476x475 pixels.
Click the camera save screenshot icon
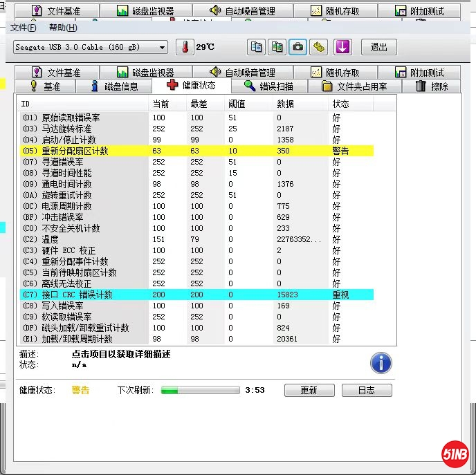(297, 47)
